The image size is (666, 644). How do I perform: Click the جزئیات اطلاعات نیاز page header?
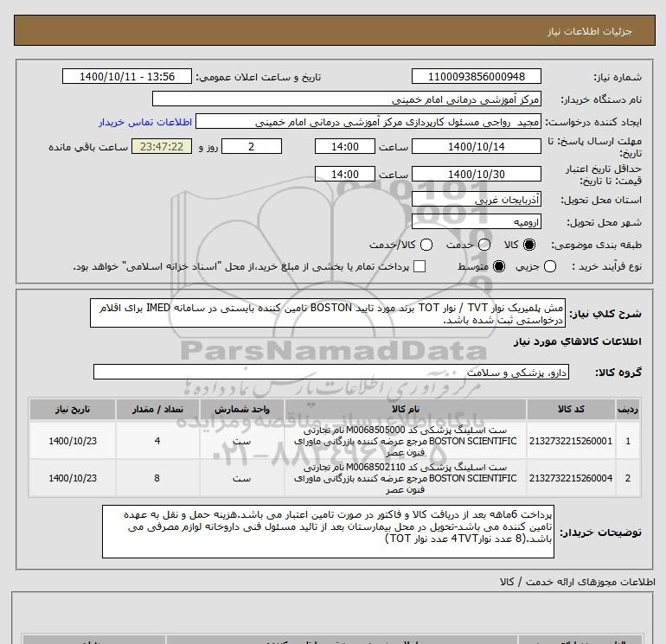(x=590, y=31)
